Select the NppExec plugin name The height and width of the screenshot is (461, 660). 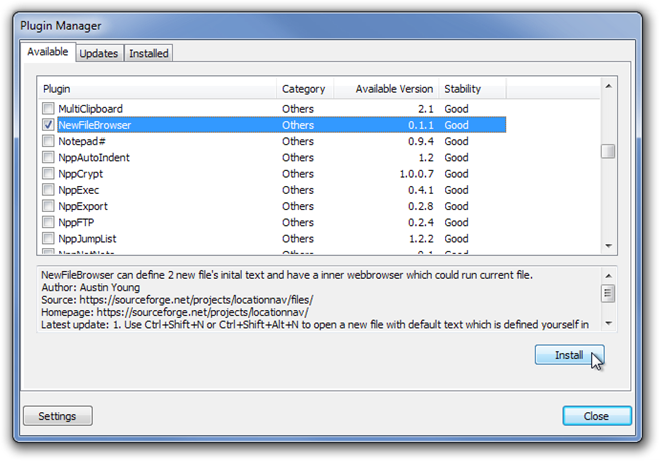click(x=79, y=190)
